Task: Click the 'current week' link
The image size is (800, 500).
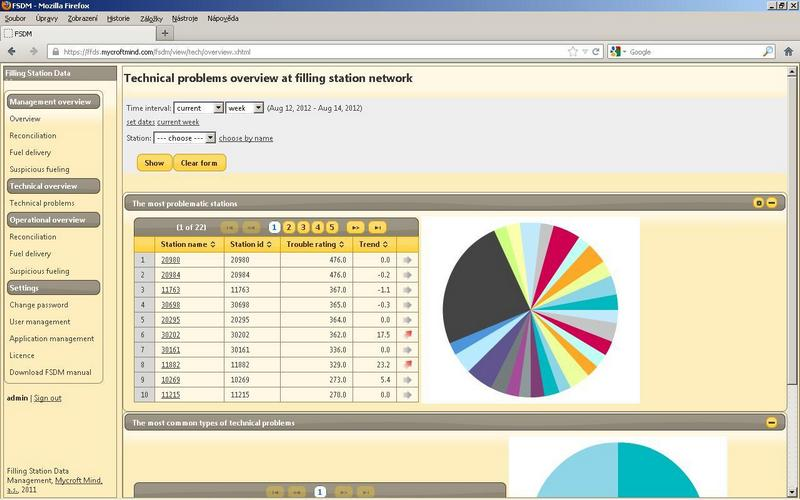Action: tap(178, 122)
